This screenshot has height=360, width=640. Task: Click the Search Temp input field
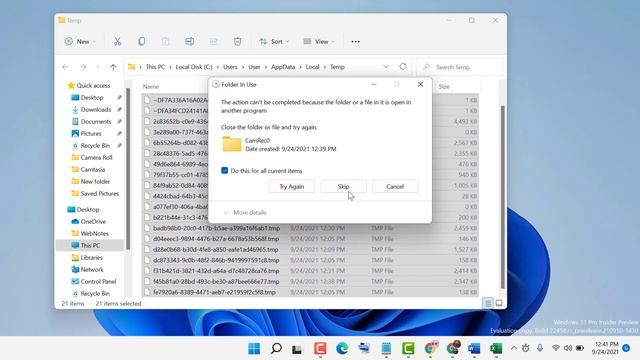tap(460, 67)
